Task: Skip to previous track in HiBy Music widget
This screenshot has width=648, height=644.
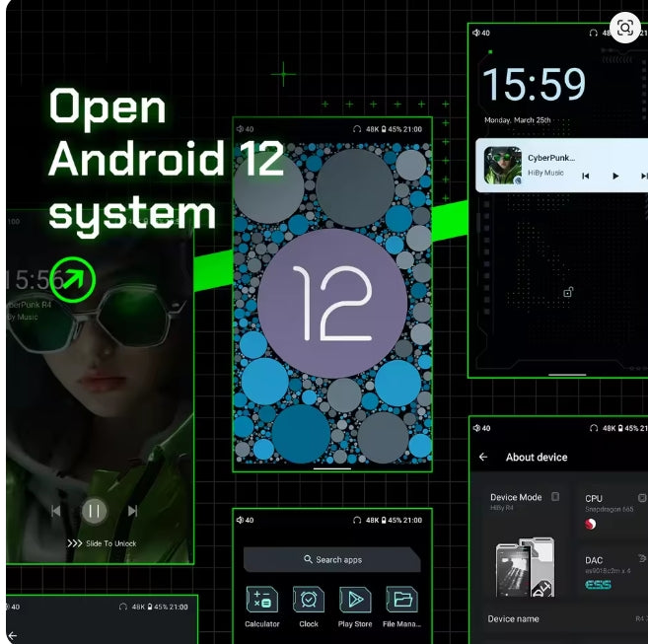Action: coord(585,176)
